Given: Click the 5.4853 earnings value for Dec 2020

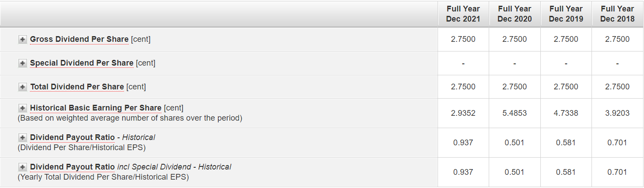Looking at the screenshot, I should [x=514, y=113].
